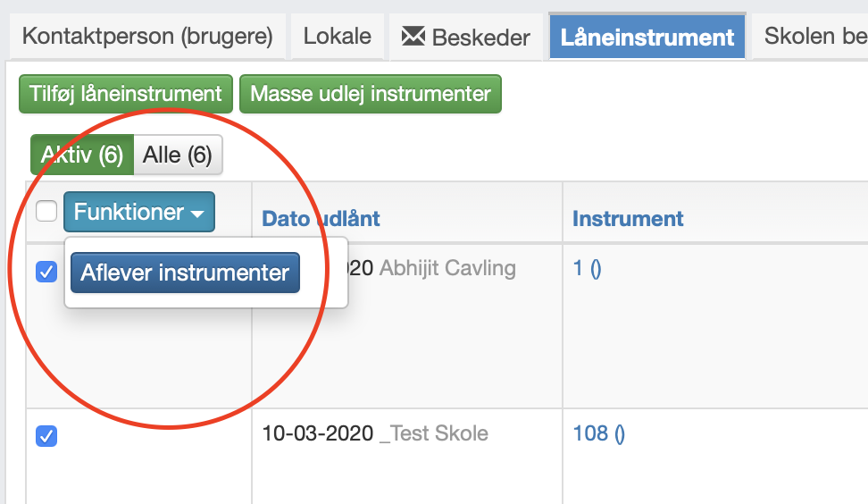This screenshot has width=868, height=504.
Task: Uncheck the Abhijit Cavling row checkbox
Action: tap(46, 272)
